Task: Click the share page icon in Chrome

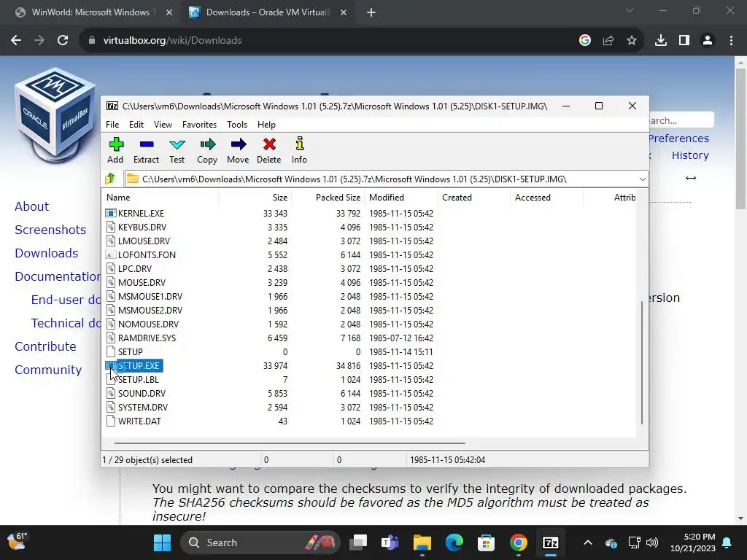Action: [x=608, y=41]
